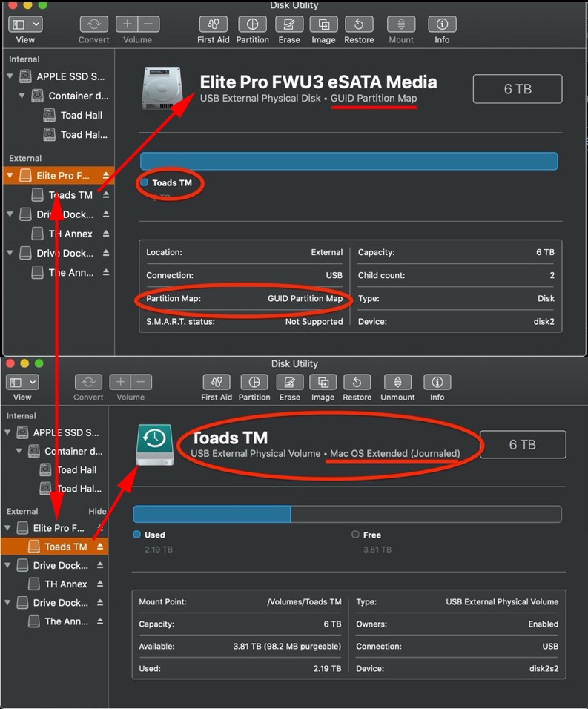The width and height of the screenshot is (588, 709).
Task: Click Time Machine volume icon in bottom header
Action: [154, 445]
